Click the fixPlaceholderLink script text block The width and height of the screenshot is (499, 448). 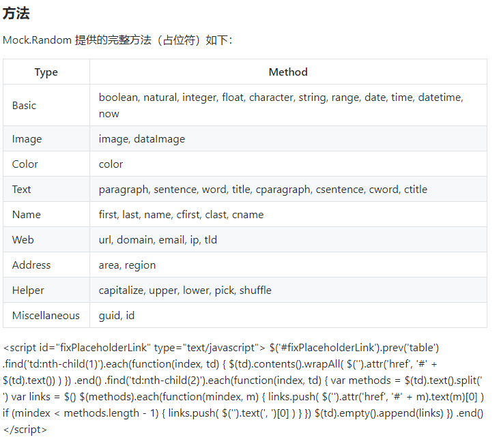[x=244, y=389]
